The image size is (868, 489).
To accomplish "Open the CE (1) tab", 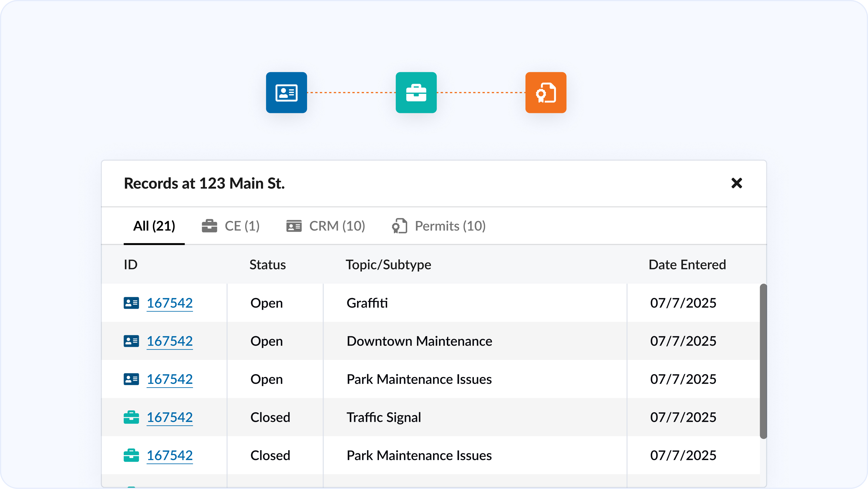I will click(x=231, y=226).
